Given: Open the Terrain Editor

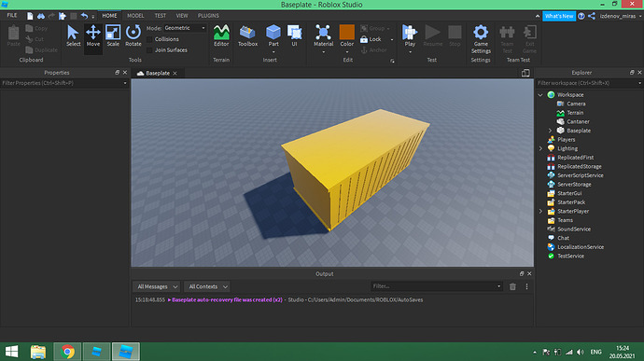Looking at the screenshot, I should point(221,36).
